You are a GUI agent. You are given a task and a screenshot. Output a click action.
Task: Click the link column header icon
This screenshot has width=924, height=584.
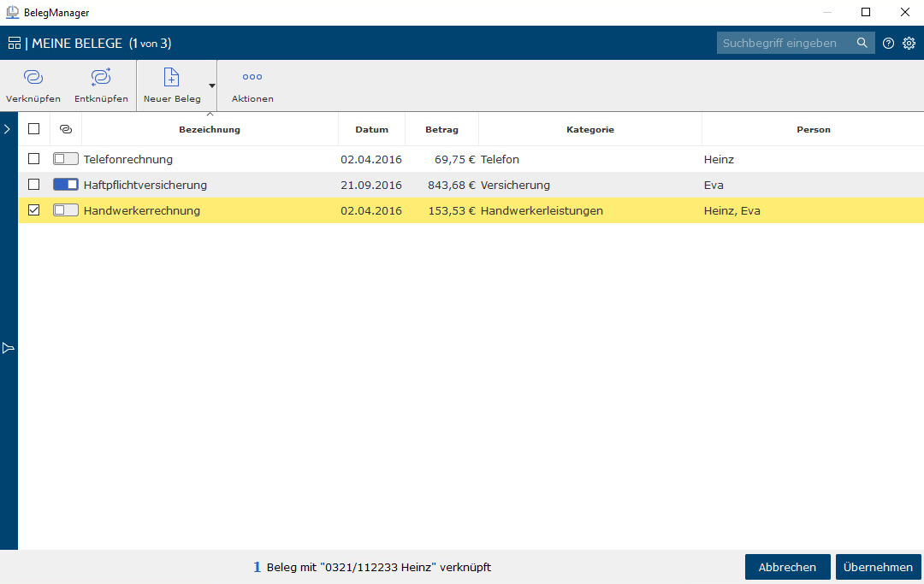point(66,129)
